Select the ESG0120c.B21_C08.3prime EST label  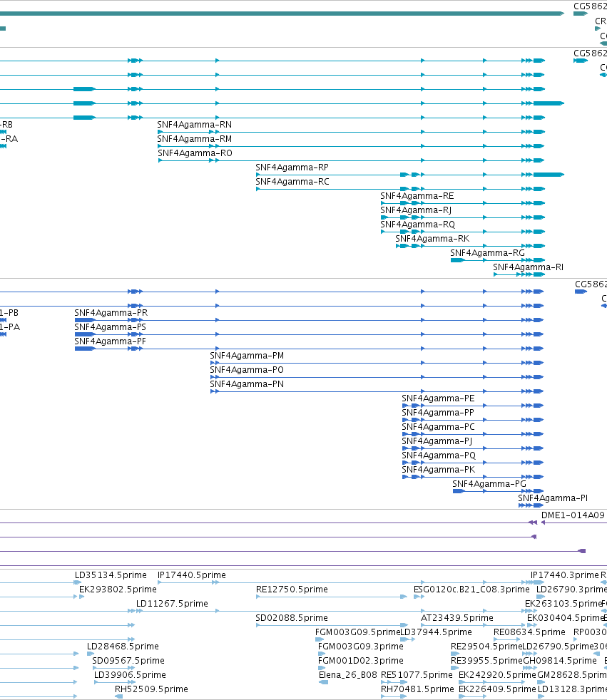(x=471, y=590)
